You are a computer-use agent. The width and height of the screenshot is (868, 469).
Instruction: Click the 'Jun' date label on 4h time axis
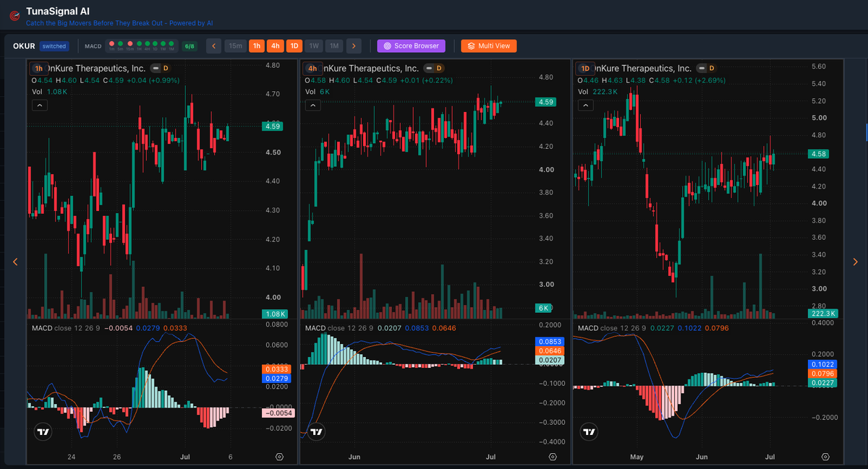click(x=354, y=457)
